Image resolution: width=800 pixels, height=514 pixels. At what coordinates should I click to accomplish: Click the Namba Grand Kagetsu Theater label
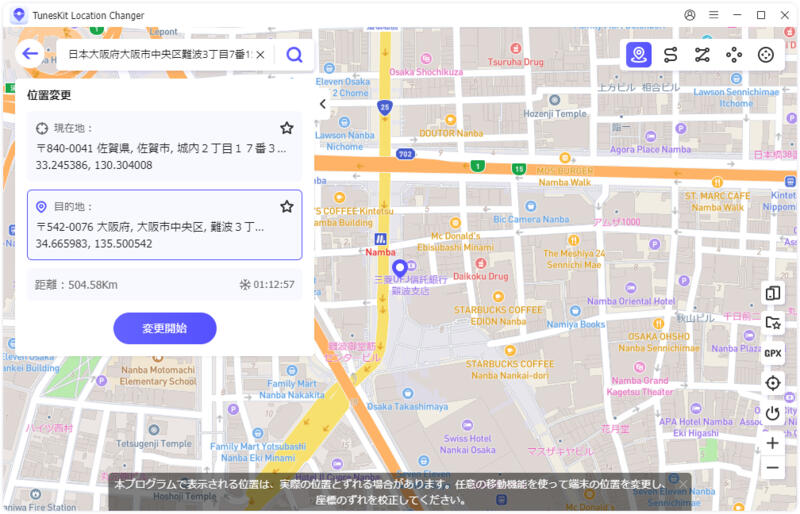(x=640, y=386)
